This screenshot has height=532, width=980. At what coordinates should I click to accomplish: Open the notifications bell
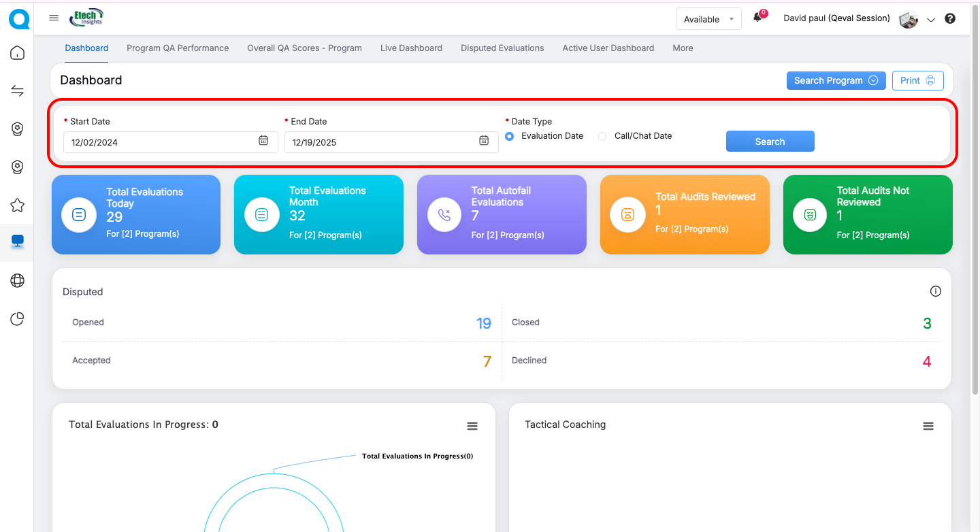click(x=757, y=18)
